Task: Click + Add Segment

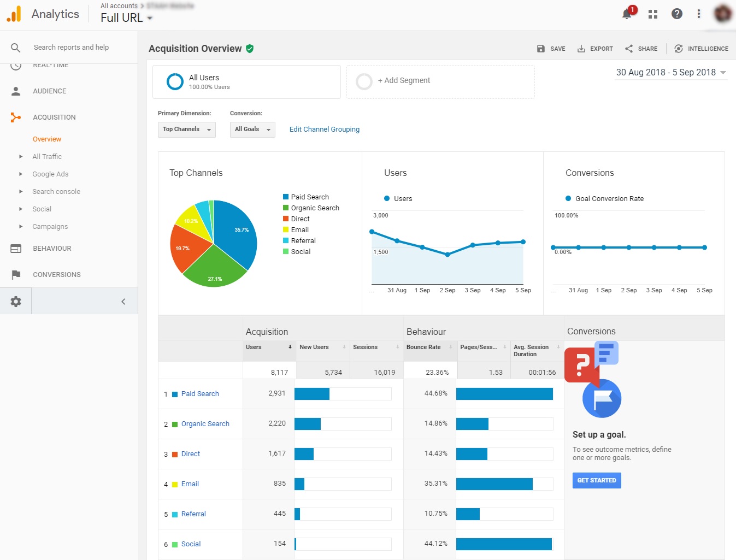Action: [404, 80]
